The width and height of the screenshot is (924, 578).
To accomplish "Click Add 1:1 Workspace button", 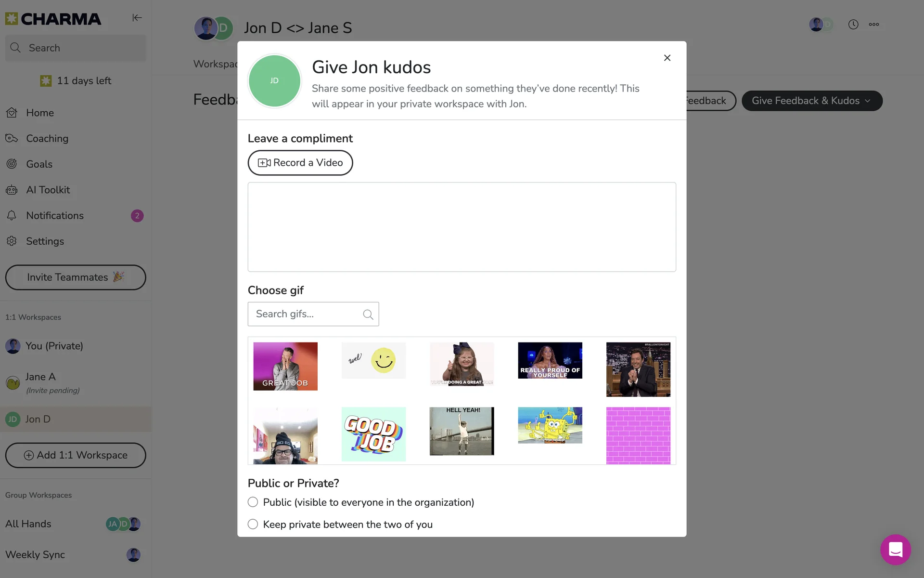I will tap(76, 455).
